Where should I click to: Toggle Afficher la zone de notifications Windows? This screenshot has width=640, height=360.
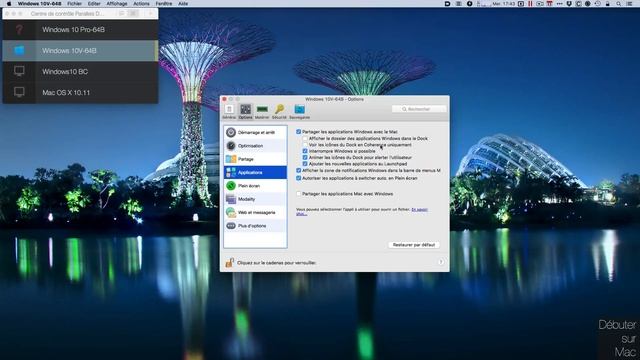pos(298,170)
